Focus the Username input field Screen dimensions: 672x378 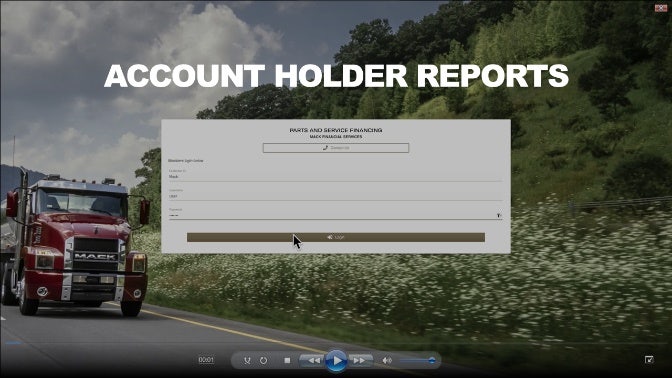point(335,194)
